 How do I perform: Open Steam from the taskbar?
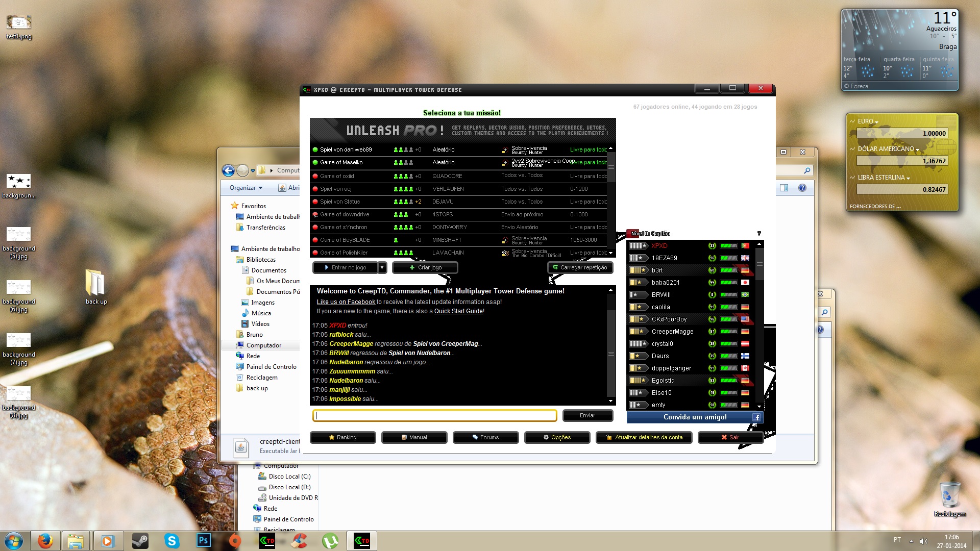pyautogui.click(x=140, y=541)
